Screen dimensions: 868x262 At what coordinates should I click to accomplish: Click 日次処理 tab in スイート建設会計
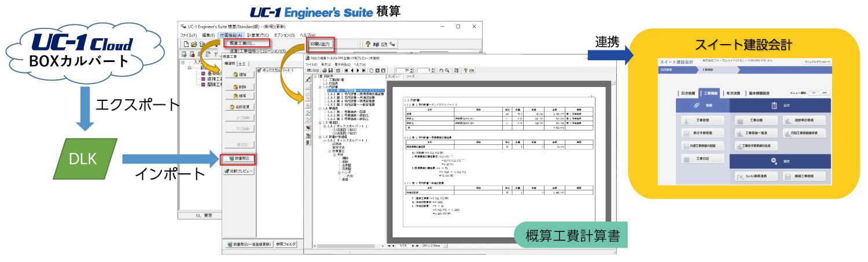pyautogui.click(x=686, y=92)
